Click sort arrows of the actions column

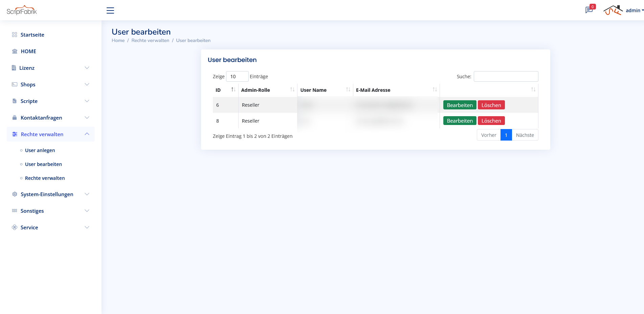(x=533, y=89)
